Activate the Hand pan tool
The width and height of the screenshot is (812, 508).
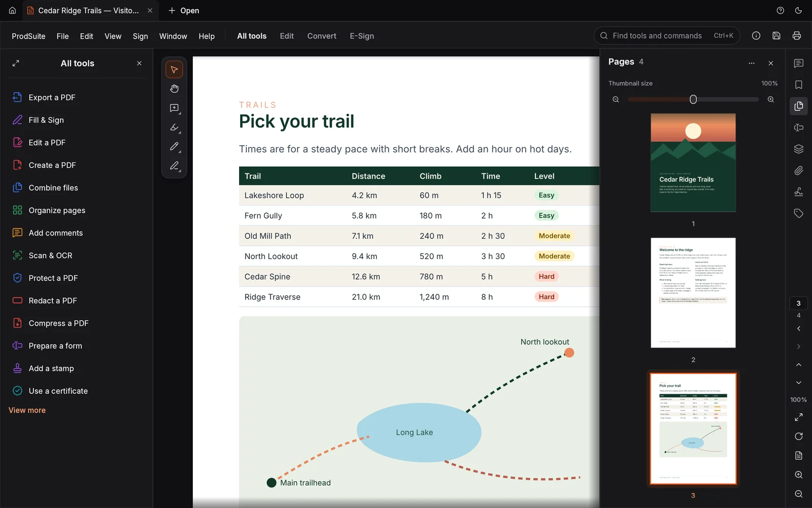(174, 89)
